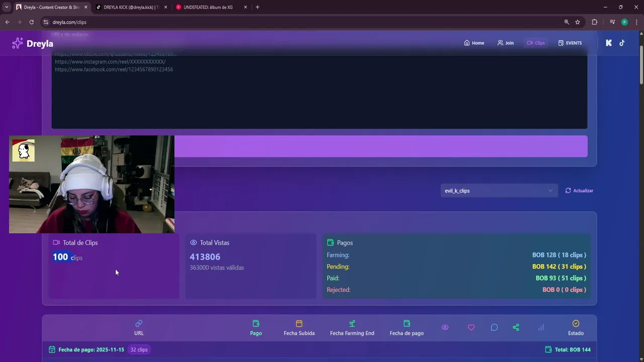Image resolution: width=644 pixels, height=362 pixels.
Task: Sort by the Fecha de pago column
Action: 407,328
